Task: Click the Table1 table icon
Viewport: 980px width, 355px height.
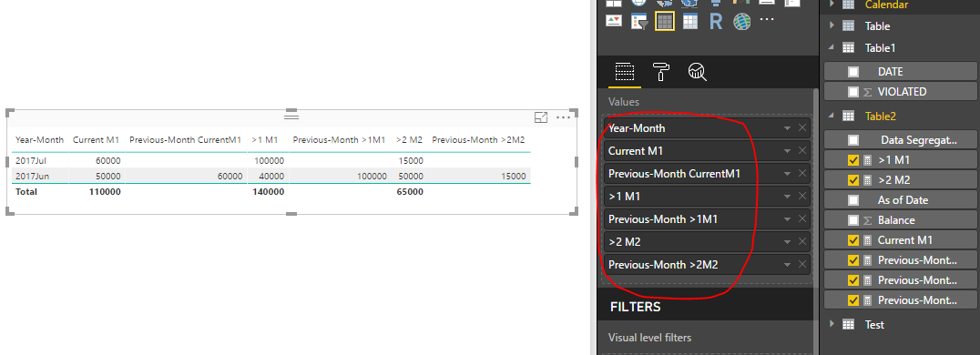Action: (848, 47)
